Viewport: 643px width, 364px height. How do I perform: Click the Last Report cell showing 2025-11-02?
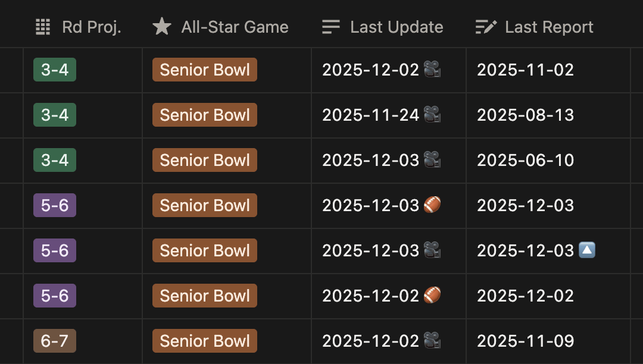(548, 70)
